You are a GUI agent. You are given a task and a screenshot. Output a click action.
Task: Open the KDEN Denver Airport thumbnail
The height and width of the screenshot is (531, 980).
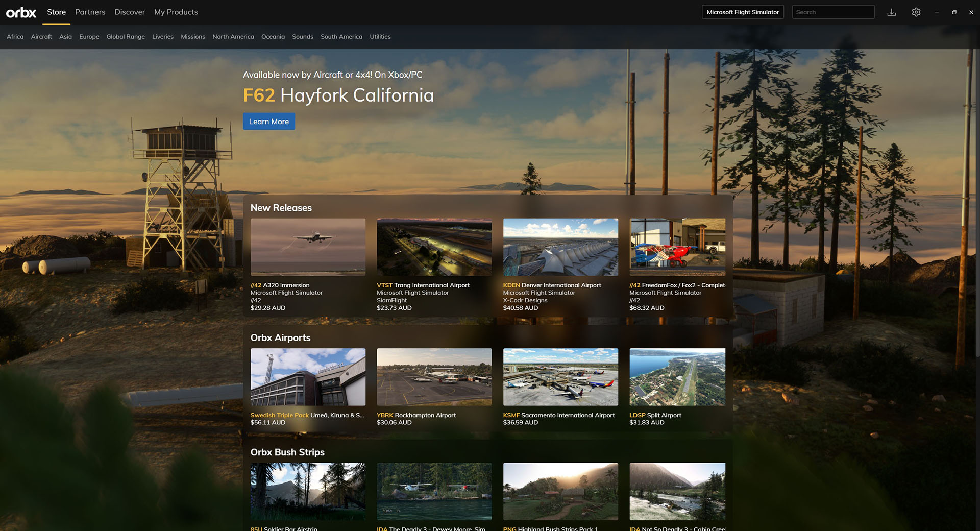tap(560, 247)
